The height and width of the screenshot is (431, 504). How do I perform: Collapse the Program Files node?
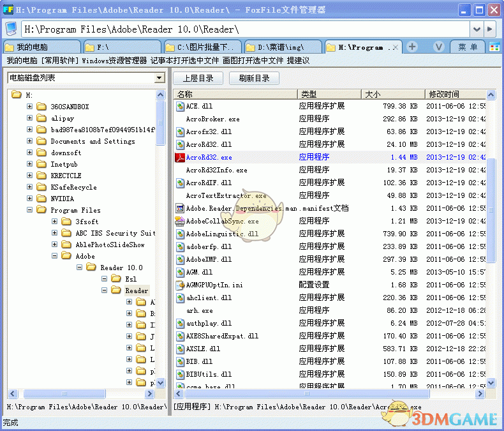tap(29, 210)
